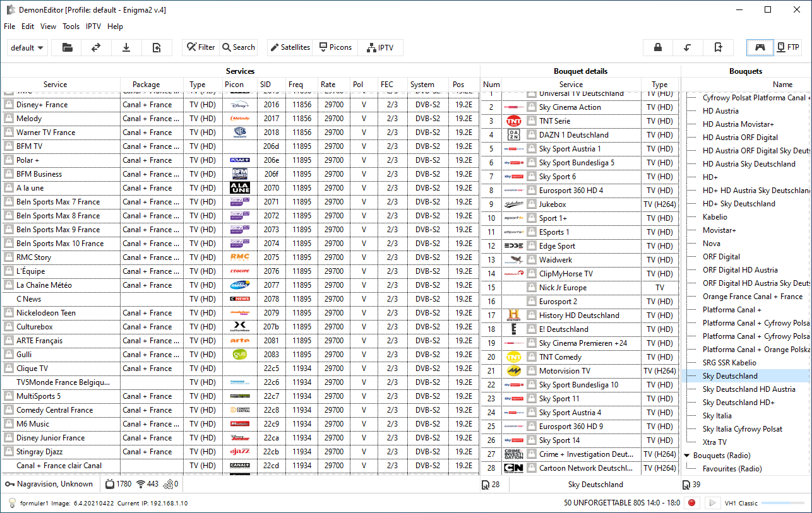The image size is (812, 513).
Task: Toggle the FTP panel button
Action: (x=788, y=47)
